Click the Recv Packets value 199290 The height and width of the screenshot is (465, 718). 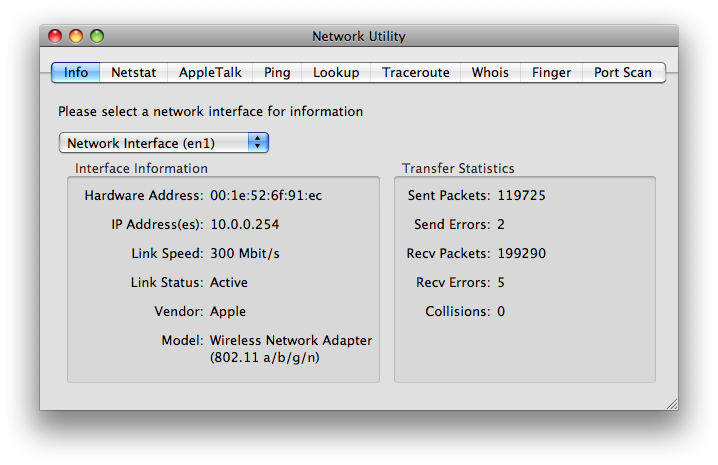click(x=522, y=253)
